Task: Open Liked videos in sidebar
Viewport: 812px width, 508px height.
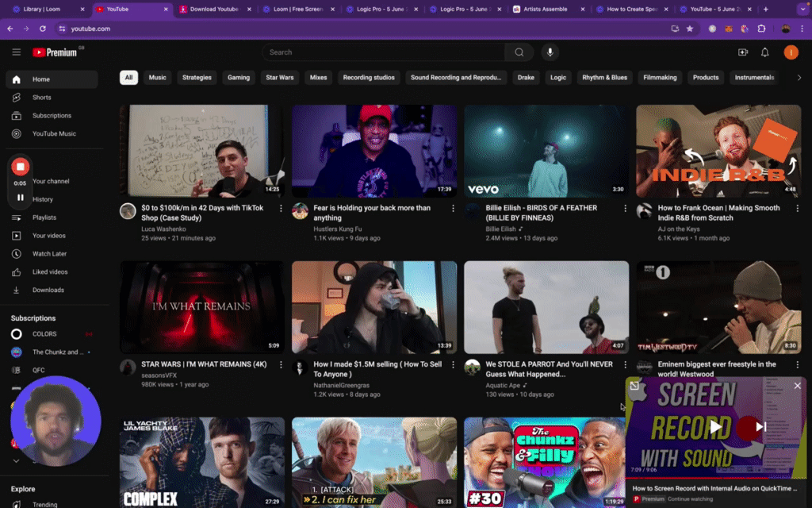Action: pyautogui.click(x=52, y=272)
